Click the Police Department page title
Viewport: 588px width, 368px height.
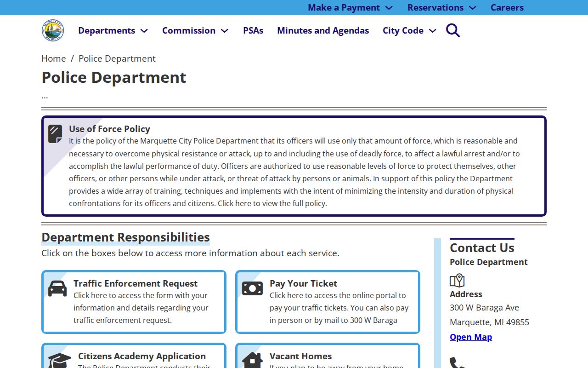coord(114,77)
